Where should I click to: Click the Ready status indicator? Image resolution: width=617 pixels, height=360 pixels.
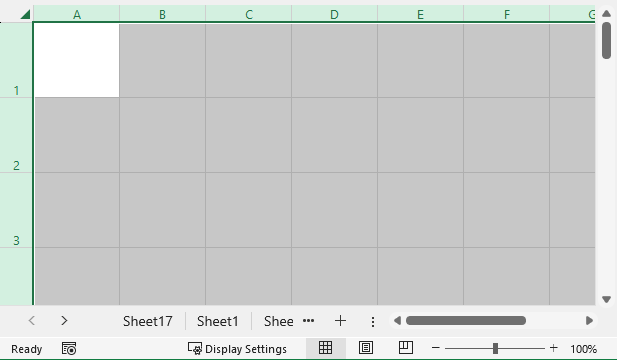(x=26, y=349)
